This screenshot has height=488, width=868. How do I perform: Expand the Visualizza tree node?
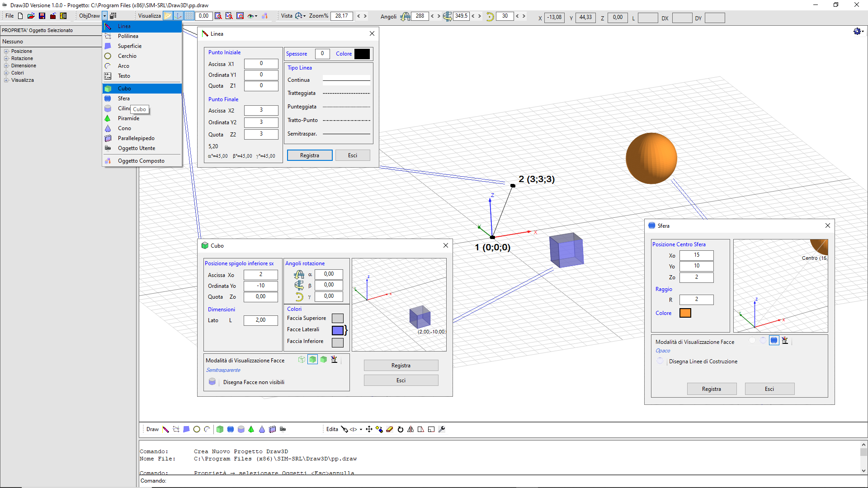point(6,80)
